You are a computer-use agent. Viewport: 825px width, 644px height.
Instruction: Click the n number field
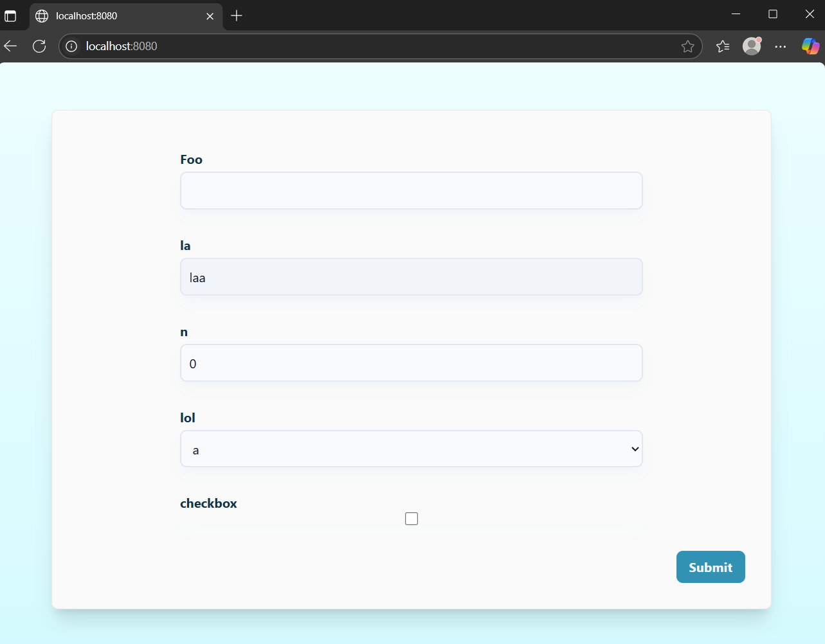coord(412,363)
